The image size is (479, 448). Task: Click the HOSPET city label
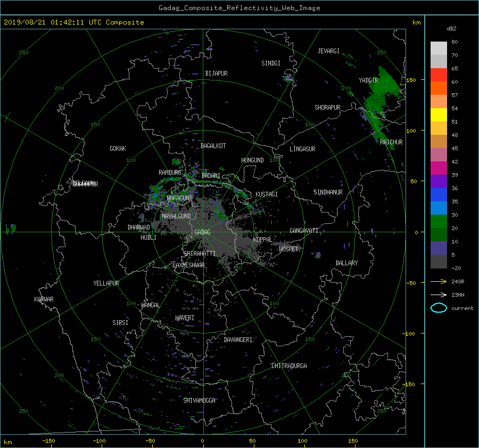(288, 249)
